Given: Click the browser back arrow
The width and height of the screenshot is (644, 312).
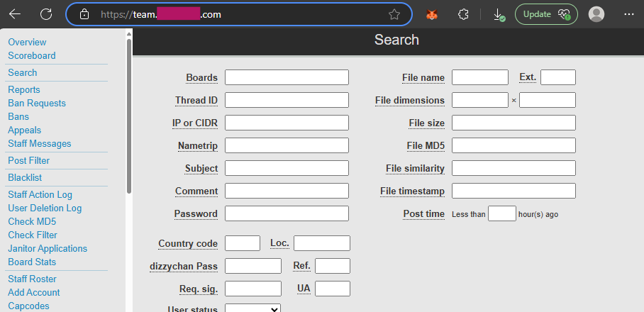Looking at the screenshot, I should (x=15, y=14).
